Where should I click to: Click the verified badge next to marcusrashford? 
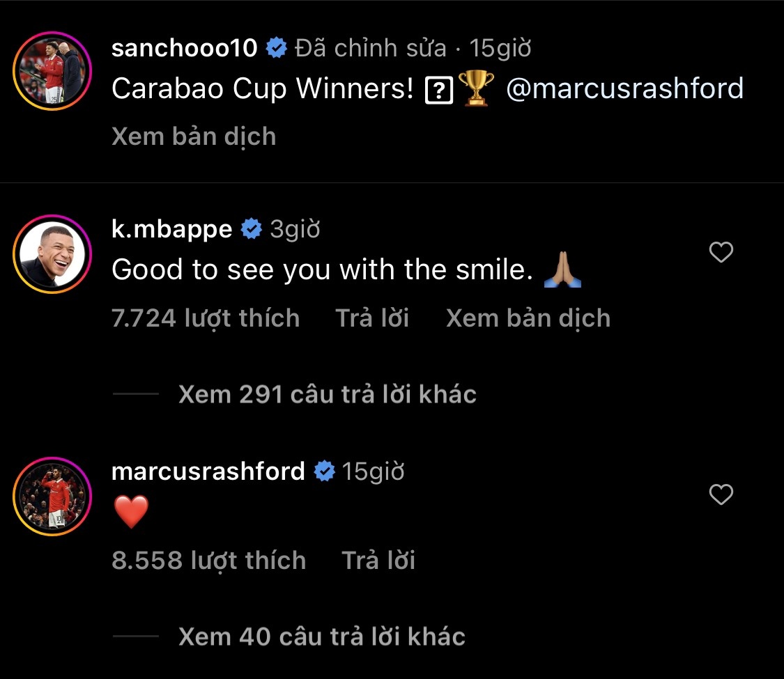click(325, 471)
